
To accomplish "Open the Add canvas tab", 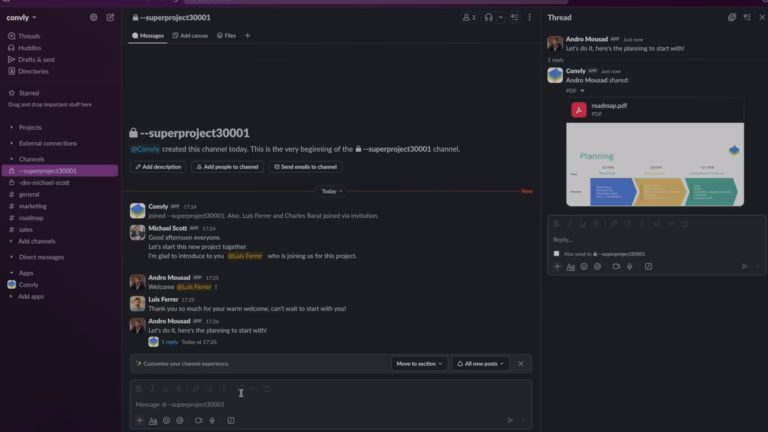I will click(190, 36).
